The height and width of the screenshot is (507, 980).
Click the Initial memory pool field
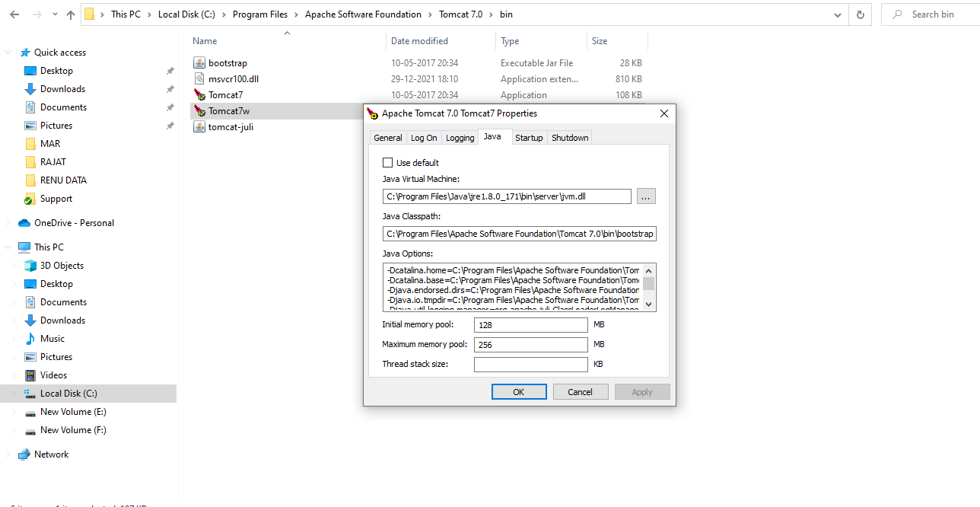[530, 325]
